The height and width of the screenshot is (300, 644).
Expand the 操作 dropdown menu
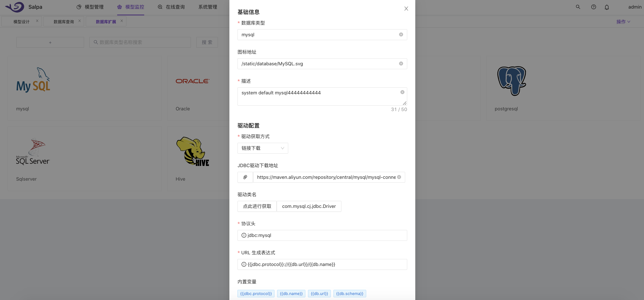point(623,22)
